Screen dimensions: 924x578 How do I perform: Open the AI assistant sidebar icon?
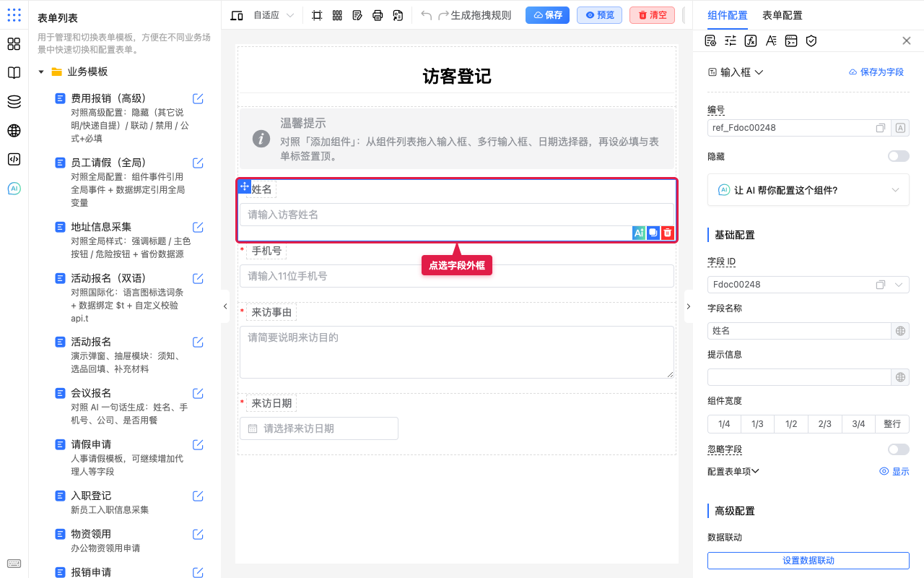(x=14, y=189)
